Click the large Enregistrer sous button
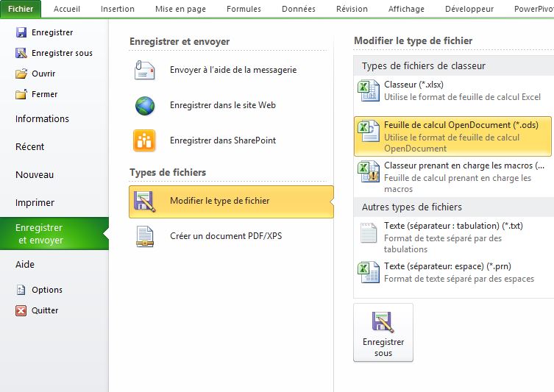Image resolution: width=554 pixels, height=392 pixels. coord(383,332)
